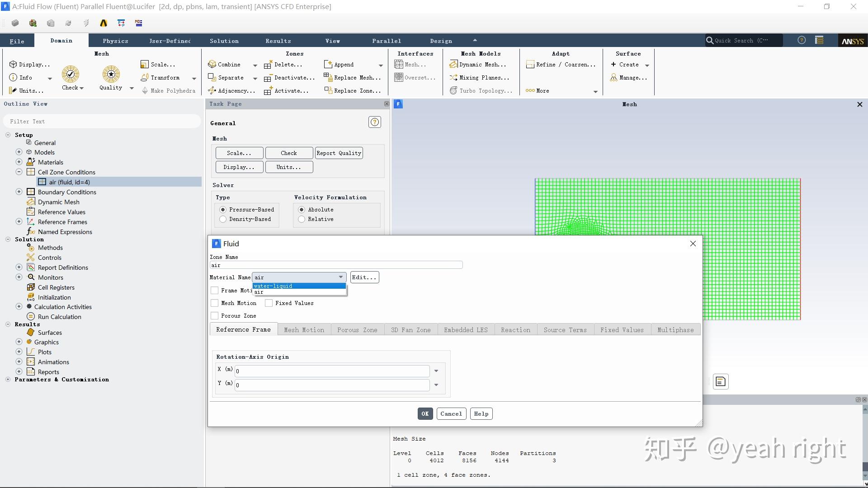The width and height of the screenshot is (868, 488).
Task: Enable the Mesh Motion checkbox
Action: (x=215, y=303)
